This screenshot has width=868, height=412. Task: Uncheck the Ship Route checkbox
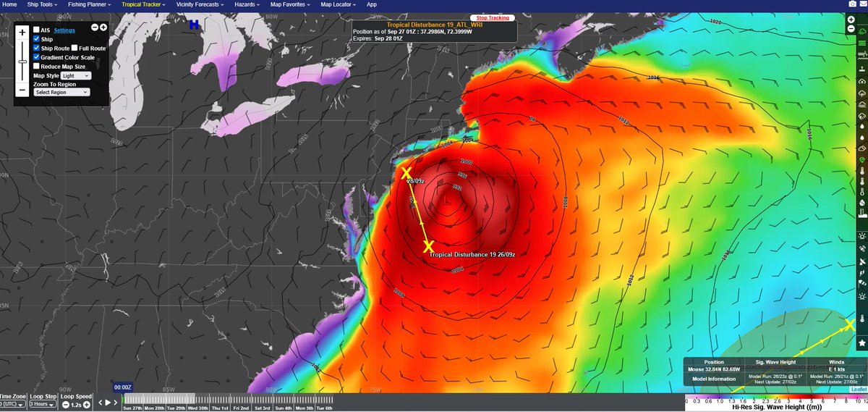coord(37,48)
